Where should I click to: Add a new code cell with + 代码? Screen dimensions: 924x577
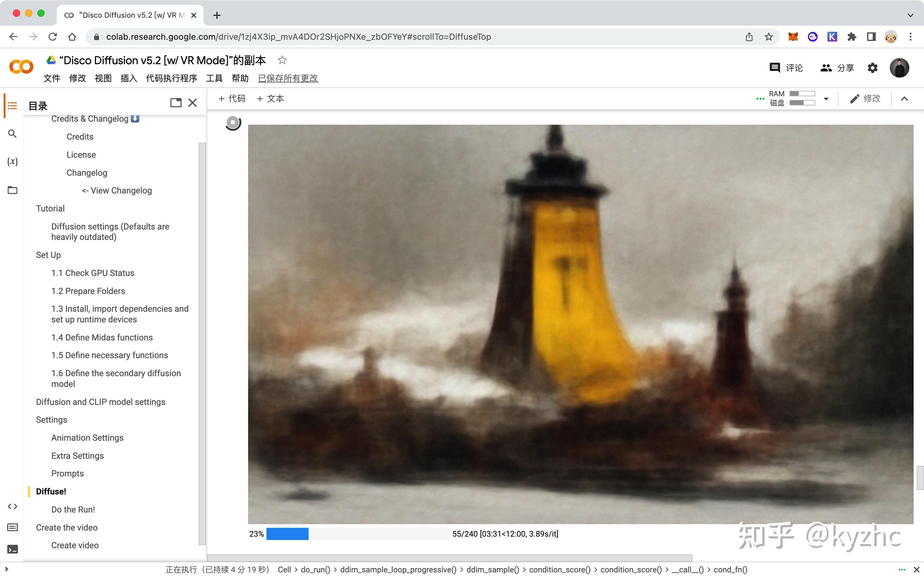[232, 99]
